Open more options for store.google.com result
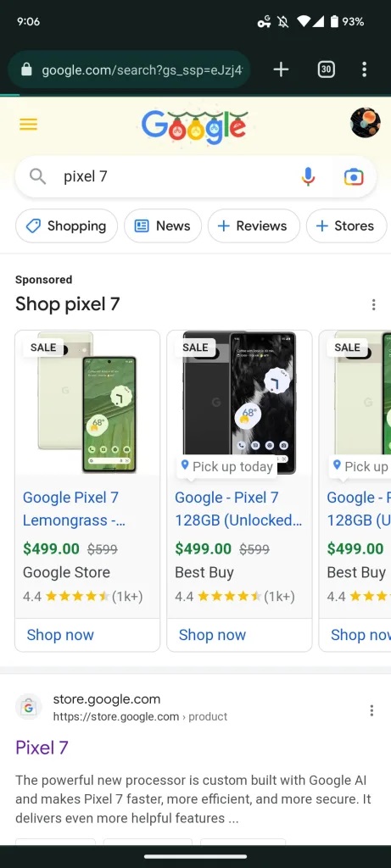The height and width of the screenshot is (868, 391). point(371,710)
